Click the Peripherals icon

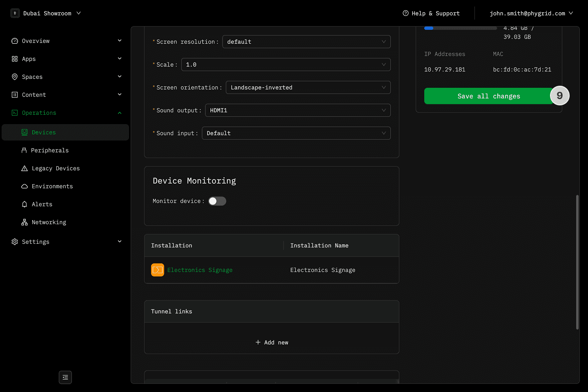24,150
